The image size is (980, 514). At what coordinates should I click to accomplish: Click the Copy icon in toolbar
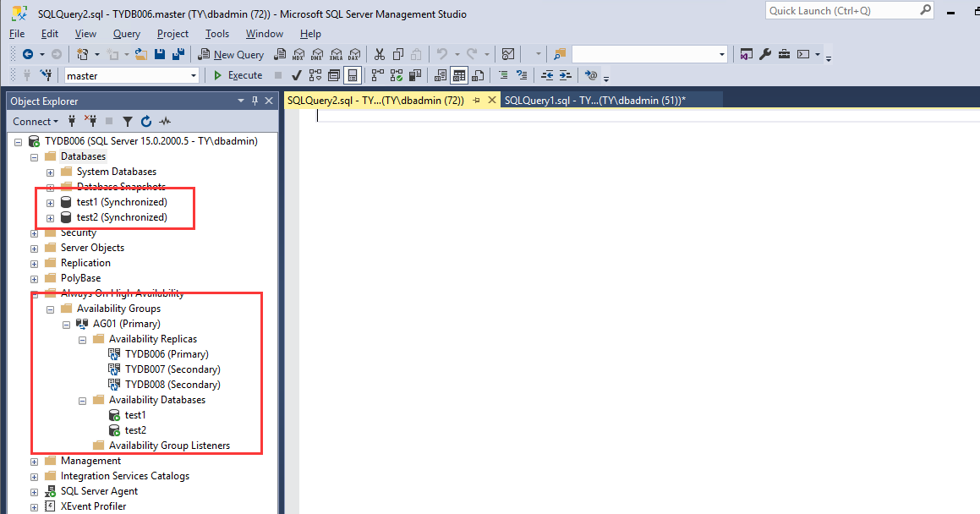398,54
